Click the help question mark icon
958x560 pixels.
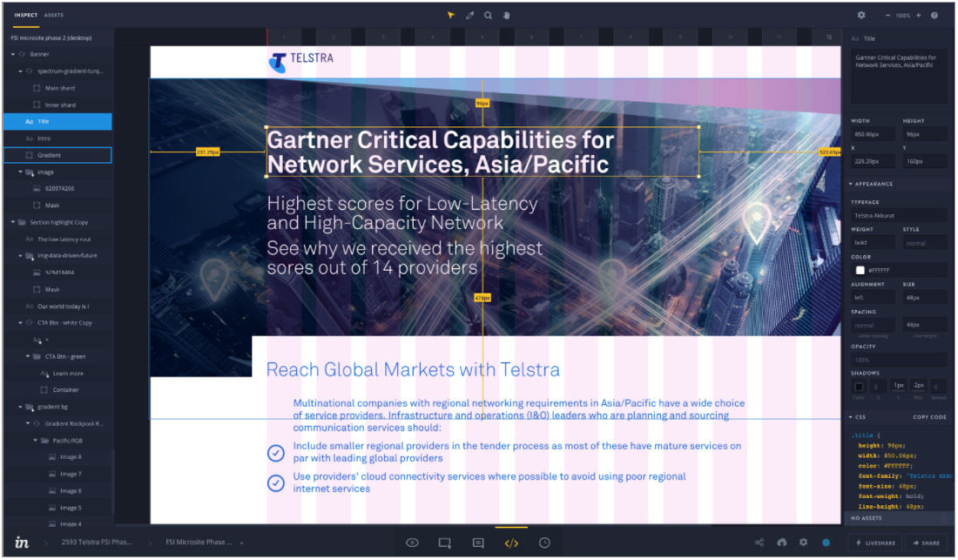pyautogui.click(x=934, y=15)
